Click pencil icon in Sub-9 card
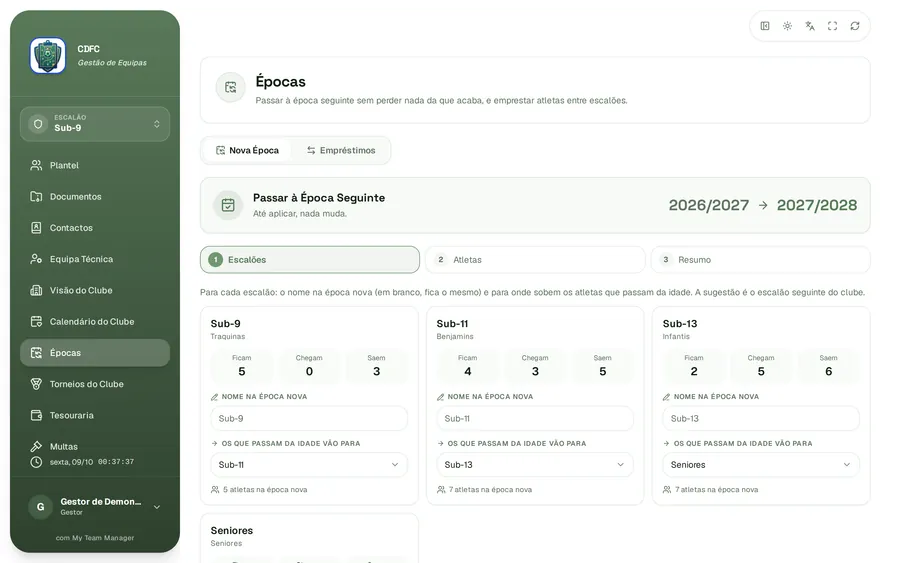The height and width of the screenshot is (563, 900). (x=214, y=397)
